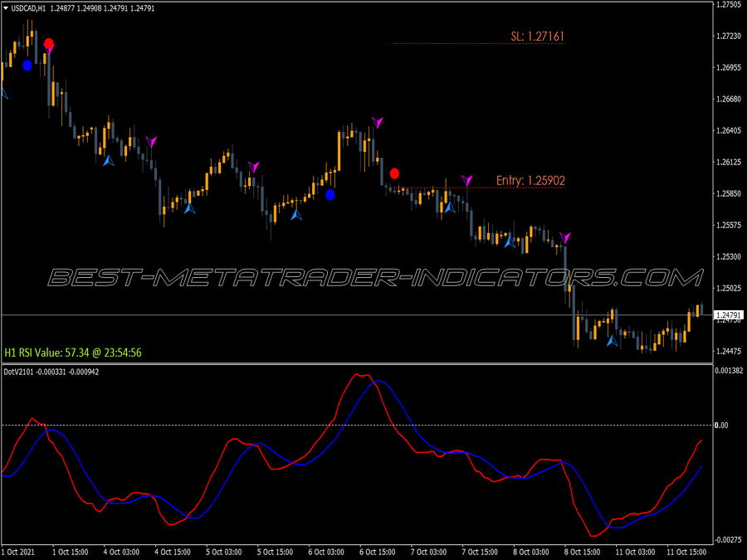Image resolution: width=747 pixels, height=560 pixels.
Task: Open the chart menu triangle beside USDCAD,H1
Action: (x=6, y=8)
